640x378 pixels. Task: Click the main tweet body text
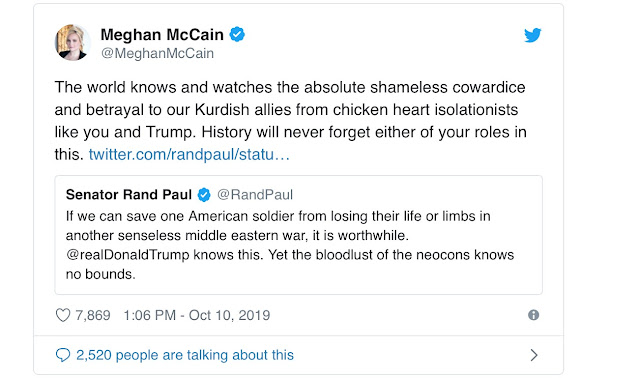(291, 121)
